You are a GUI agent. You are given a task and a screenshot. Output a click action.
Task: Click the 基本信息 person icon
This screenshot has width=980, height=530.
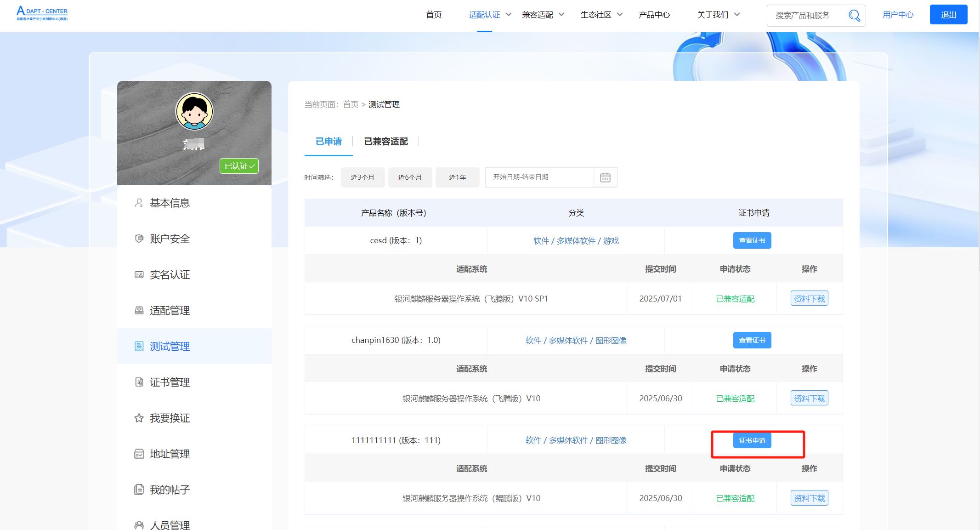(139, 203)
